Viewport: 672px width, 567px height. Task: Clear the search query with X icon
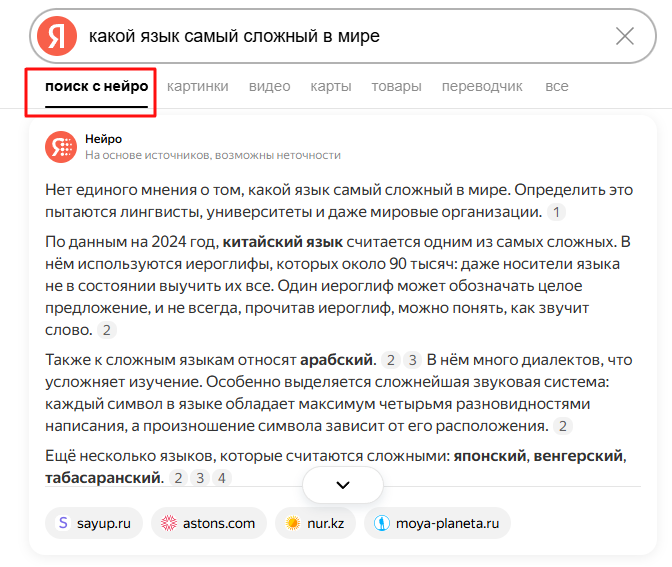pyautogui.click(x=625, y=36)
